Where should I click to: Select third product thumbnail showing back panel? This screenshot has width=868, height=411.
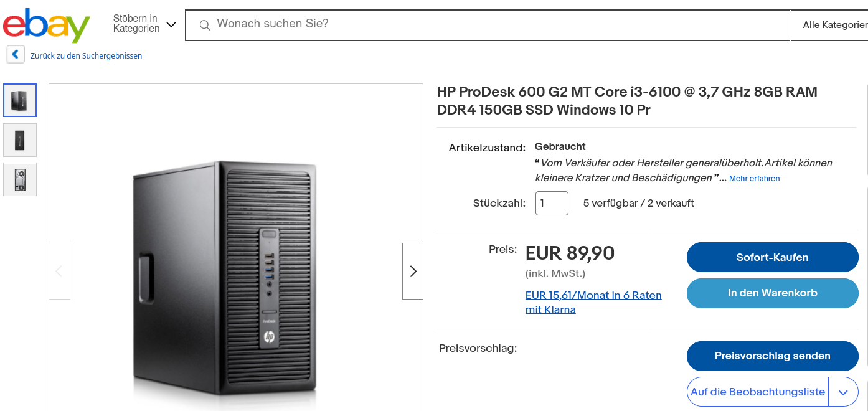20,179
